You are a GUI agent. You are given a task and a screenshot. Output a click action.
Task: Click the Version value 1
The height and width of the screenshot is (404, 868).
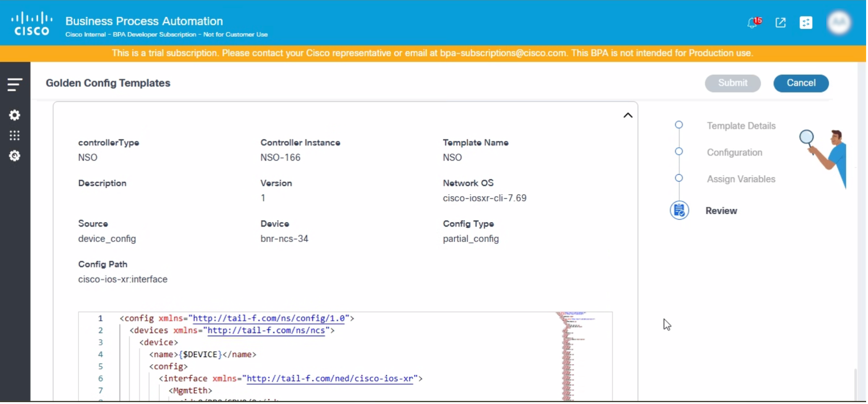(x=263, y=198)
